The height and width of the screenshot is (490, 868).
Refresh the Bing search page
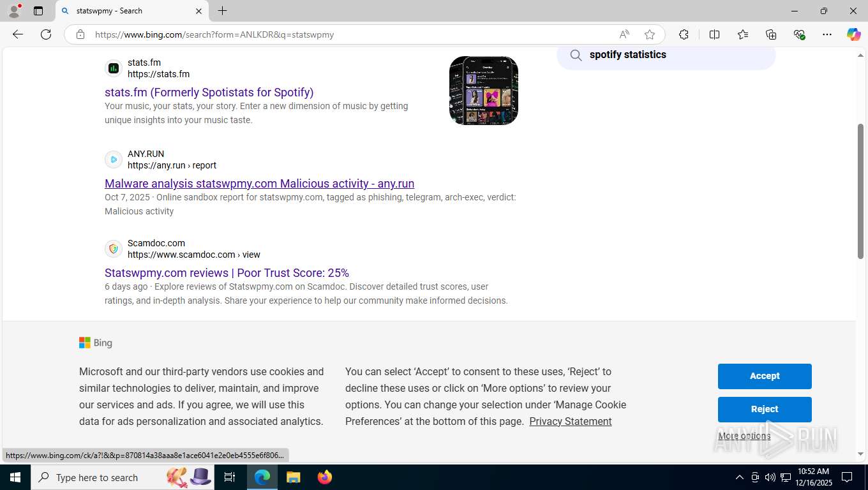(46, 34)
